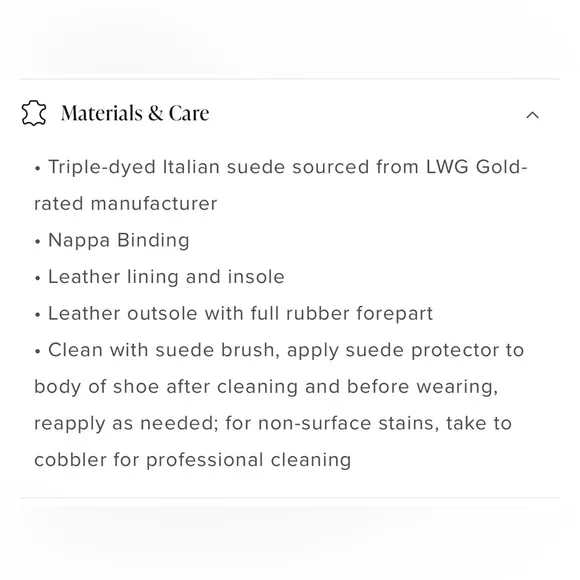580x580 pixels.
Task: Click the bullet dot before Nappa Binding
Action: 37,242
